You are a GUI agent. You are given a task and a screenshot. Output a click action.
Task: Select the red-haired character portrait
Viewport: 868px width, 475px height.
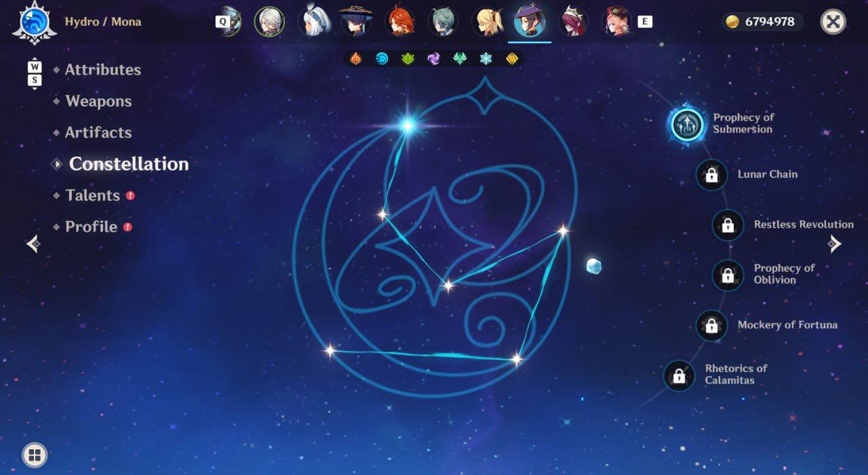(399, 21)
